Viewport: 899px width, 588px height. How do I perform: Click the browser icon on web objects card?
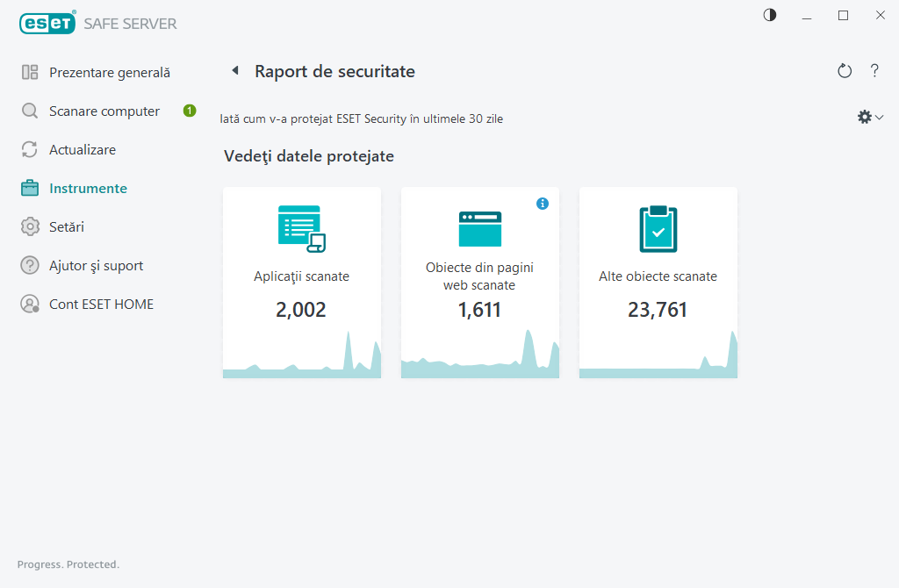(479, 228)
